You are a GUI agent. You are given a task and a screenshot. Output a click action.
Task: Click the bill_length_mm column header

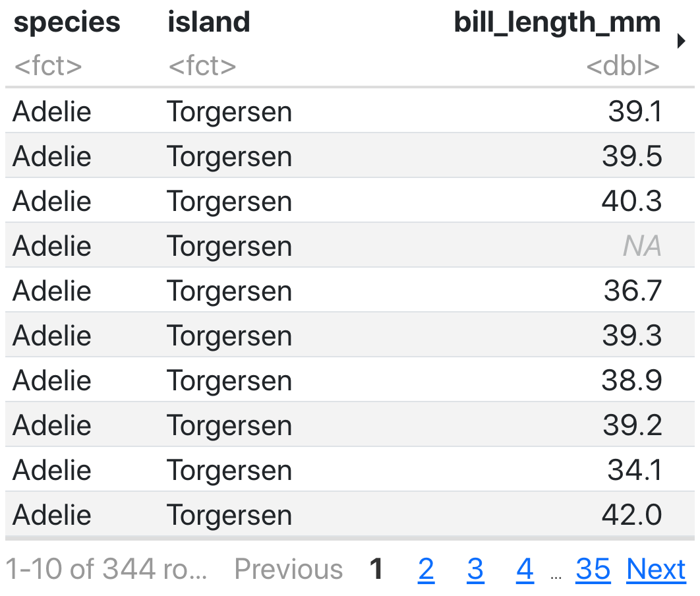point(557,23)
